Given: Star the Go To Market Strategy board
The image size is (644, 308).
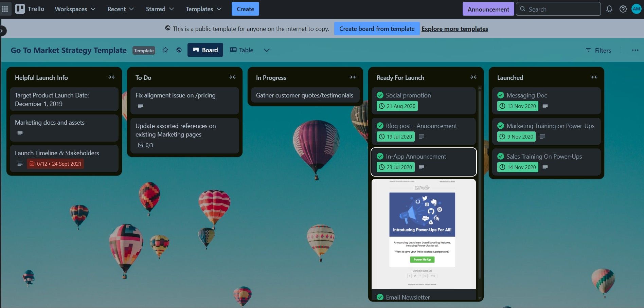Looking at the screenshot, I should point(165,50).
